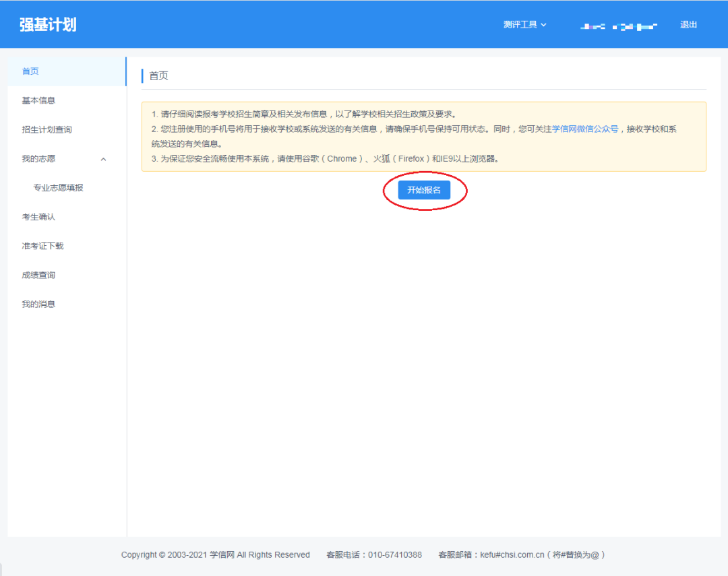The height and width of the screenshot is (576, 728).
Task: Click the 客服电话 number in the footer
Action: pos(395,554)
